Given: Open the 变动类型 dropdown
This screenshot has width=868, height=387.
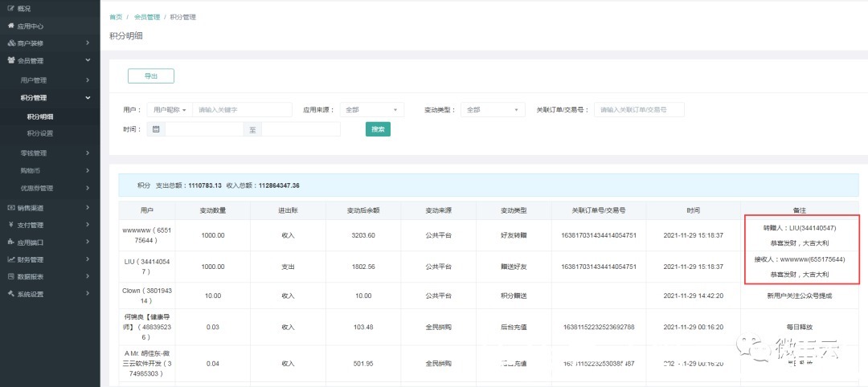Looking at the screenshot, I should (x=493, y=110).
